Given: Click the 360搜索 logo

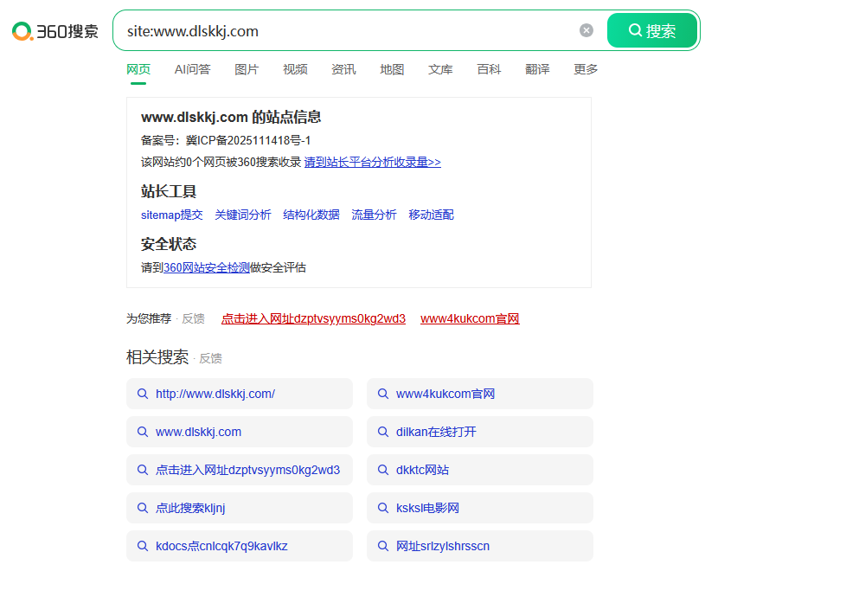Looking at the screenshot, I should coord(55,31).
